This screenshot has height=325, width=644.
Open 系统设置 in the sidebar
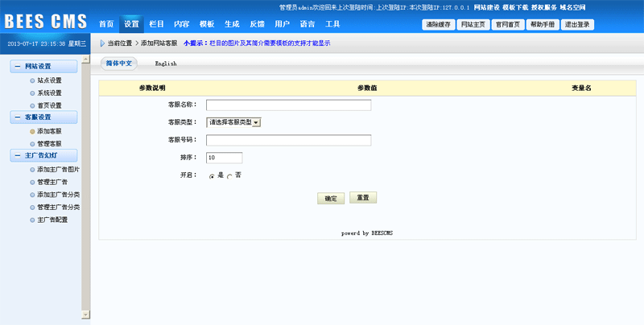point(49,93)
